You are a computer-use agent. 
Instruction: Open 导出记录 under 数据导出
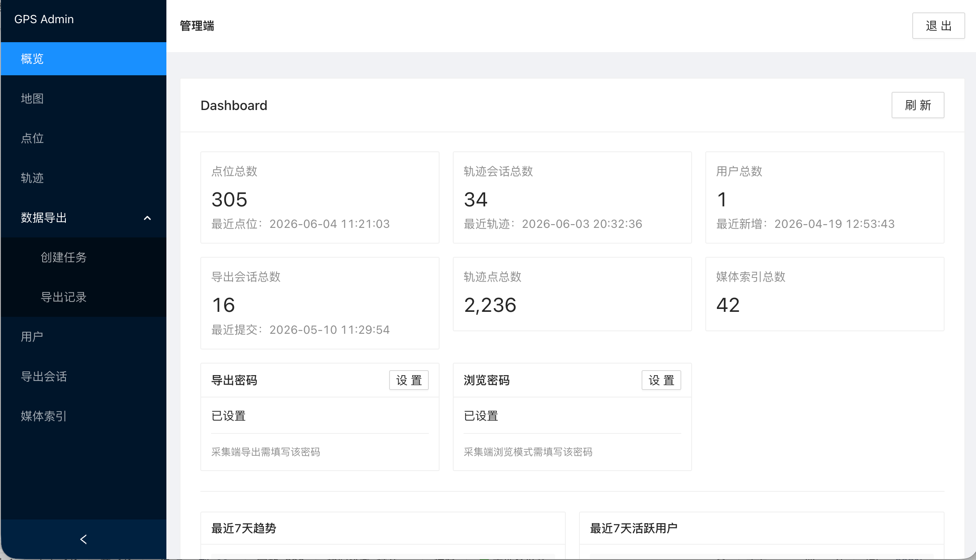[83, 297]
